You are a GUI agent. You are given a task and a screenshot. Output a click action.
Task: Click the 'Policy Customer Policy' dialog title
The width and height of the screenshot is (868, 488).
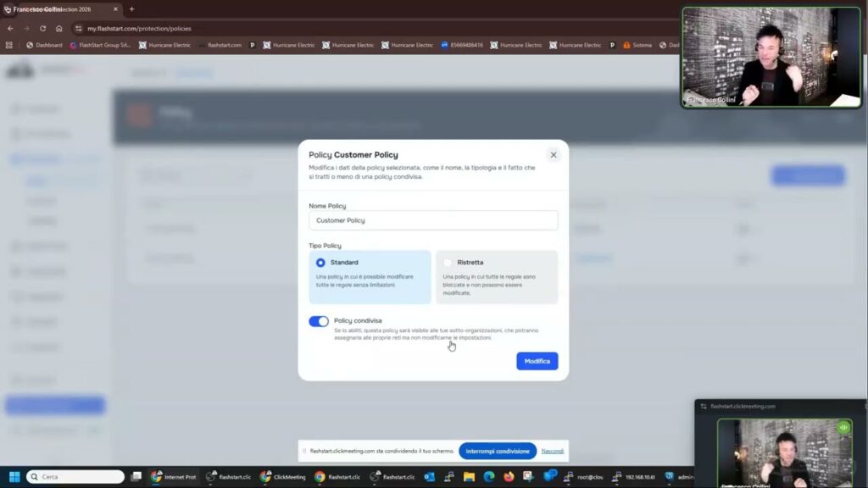(x=353, y=155)
